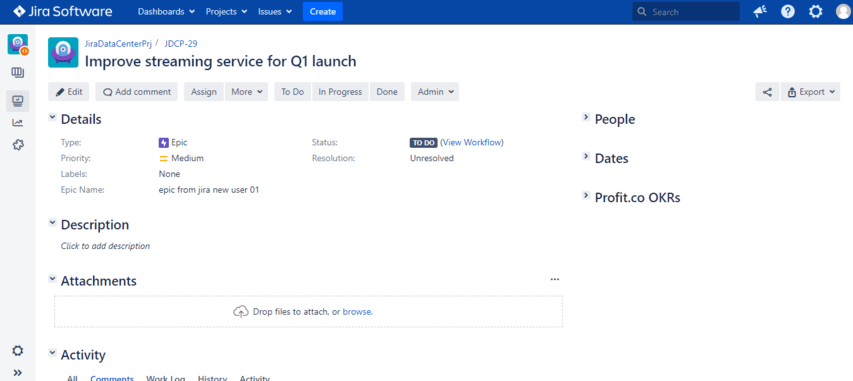This screenshot has height=381, width=853.
Task: Click the Epic type icon
Action: [x=163, y=143]
